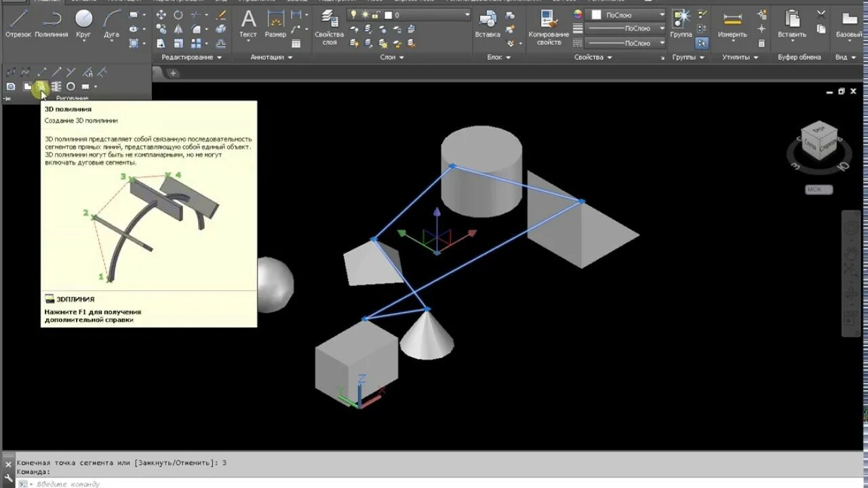
Task: Click the Erase tool icon
Action: 221,15
